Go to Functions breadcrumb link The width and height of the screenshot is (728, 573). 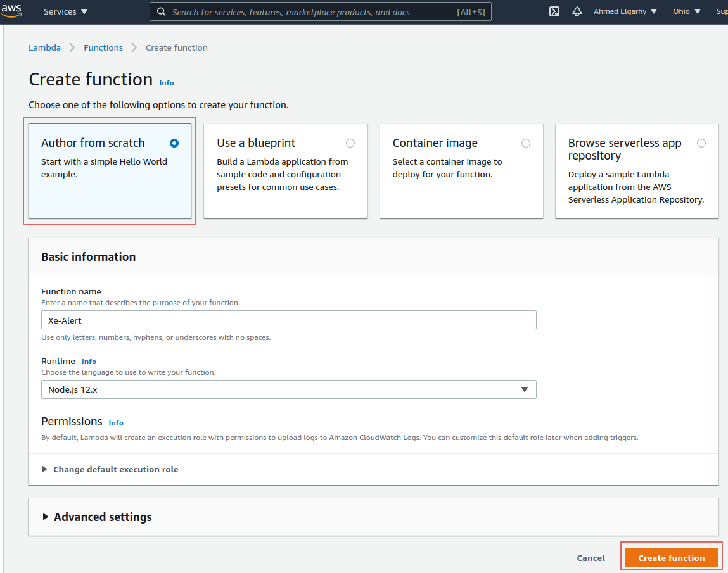point(103,47)
